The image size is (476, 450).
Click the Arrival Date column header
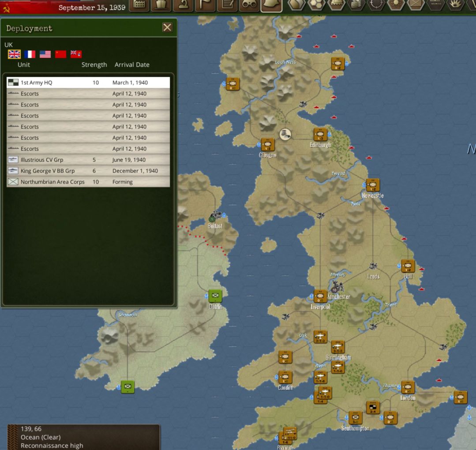click(132, 65)
